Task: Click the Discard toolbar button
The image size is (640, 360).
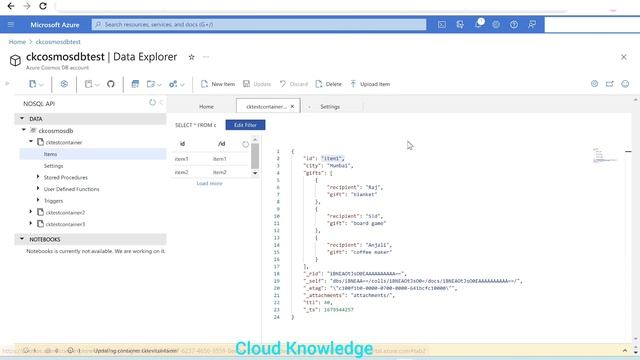Action: pos(294,84)
